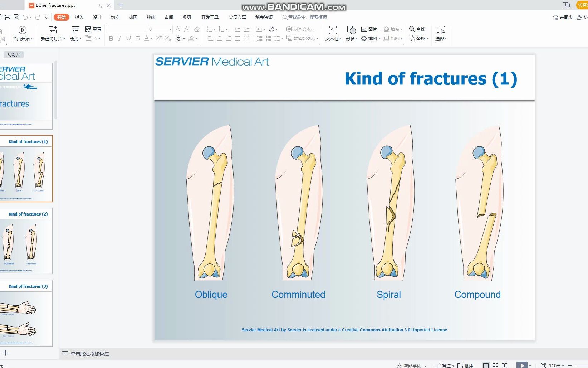The height and width of the screenshot is (368, 588).
Task: Click the Smart Beautify (智能美化) button
Action: 412,365
